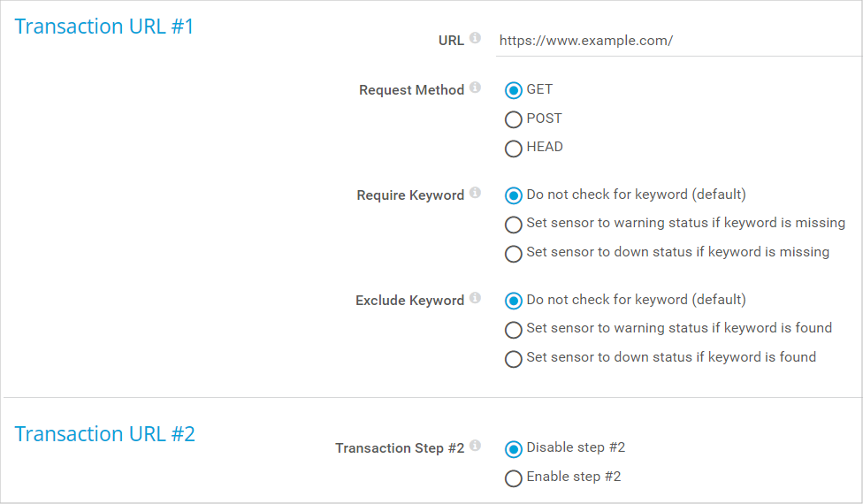Screen dimensions: 863x504
Task: Set warning status if keyword is missing
Action: [513, 225]
